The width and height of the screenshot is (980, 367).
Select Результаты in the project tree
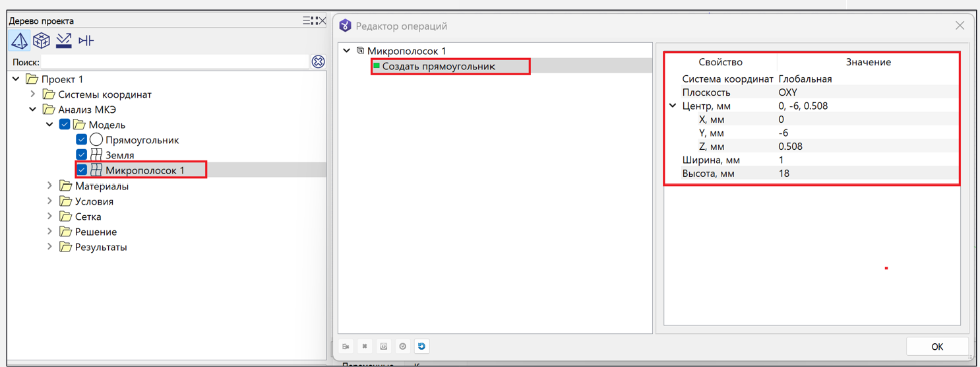tap(100, 248)
